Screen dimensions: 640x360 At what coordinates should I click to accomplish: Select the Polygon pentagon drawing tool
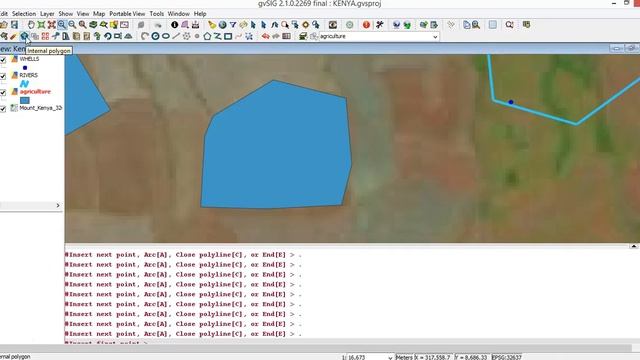tap(207, 36)
